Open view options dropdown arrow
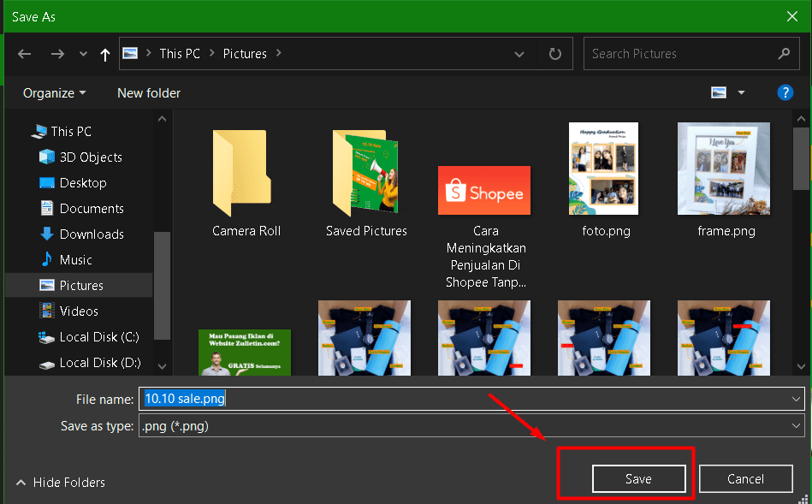Image resolution: width=812 pixels, height=504 pixels. click(x=741, y=92)
